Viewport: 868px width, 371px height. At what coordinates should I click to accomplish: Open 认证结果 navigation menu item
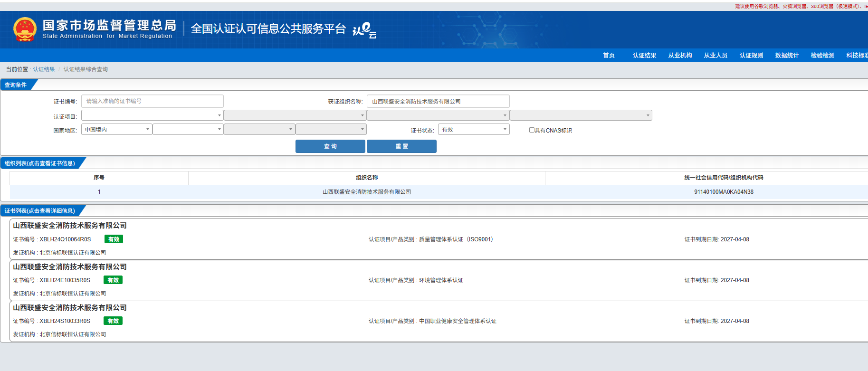pyautogui.click(x=644, y=56)
